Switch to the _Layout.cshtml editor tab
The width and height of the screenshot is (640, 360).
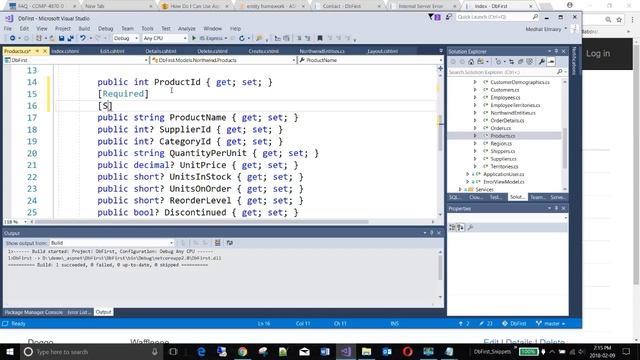tap(382, 51)
